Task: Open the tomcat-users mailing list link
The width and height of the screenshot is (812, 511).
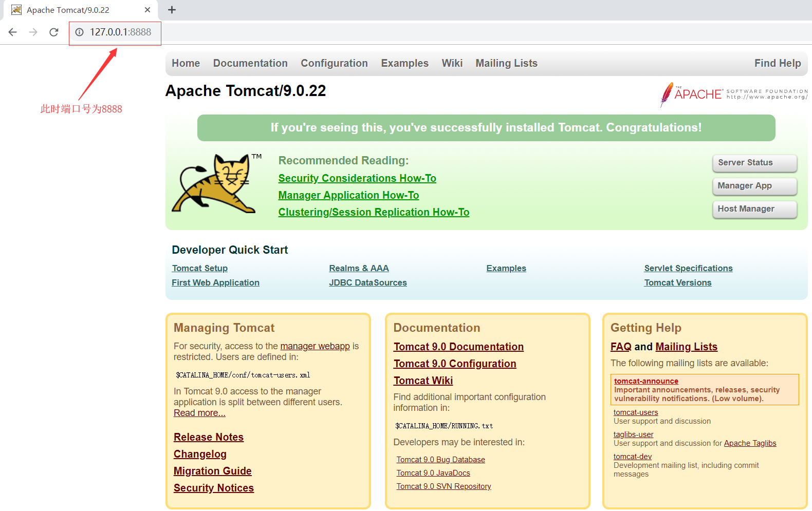Action: point(636,412)
